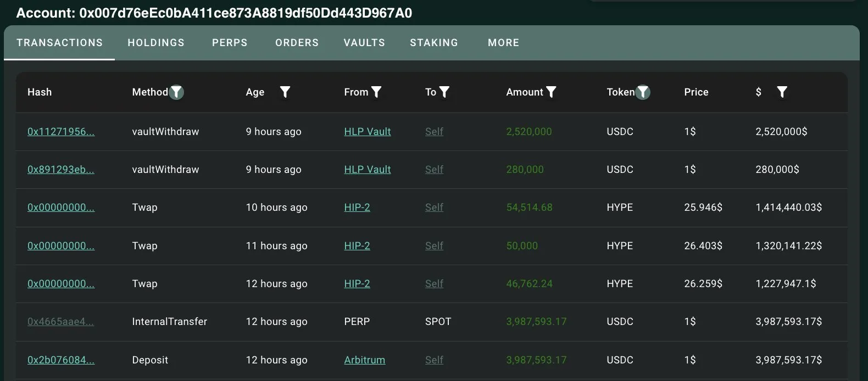Viewport: 868px width, 381px height.
Task: Open HIP-2 link for 54,514.68 HYPE
Action: point(357,208)
